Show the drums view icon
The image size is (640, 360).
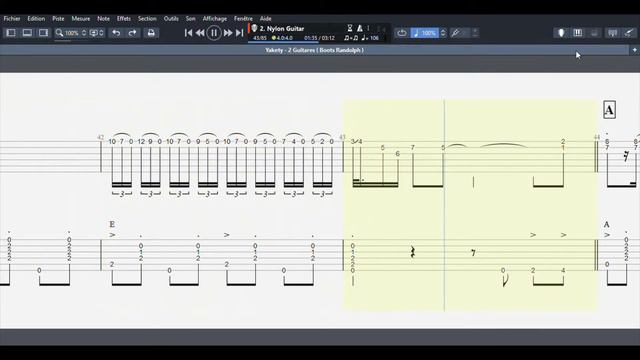click(594, 33)
